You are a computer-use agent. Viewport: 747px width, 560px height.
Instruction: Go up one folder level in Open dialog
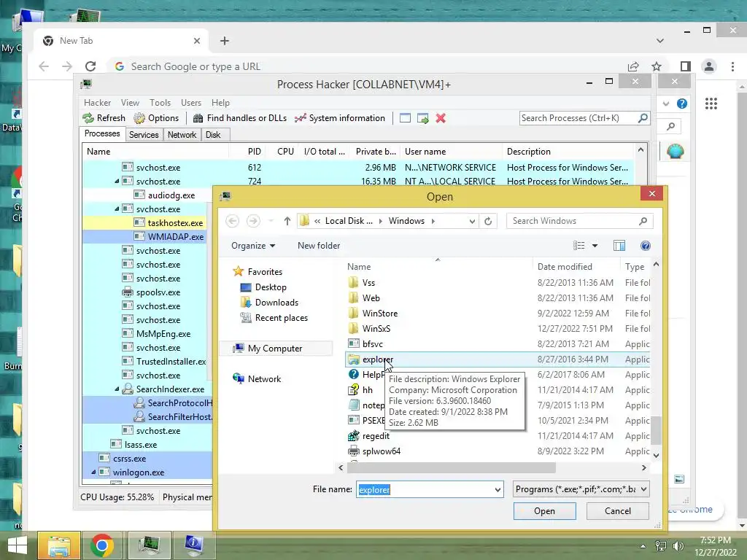(x=287, y=221)
